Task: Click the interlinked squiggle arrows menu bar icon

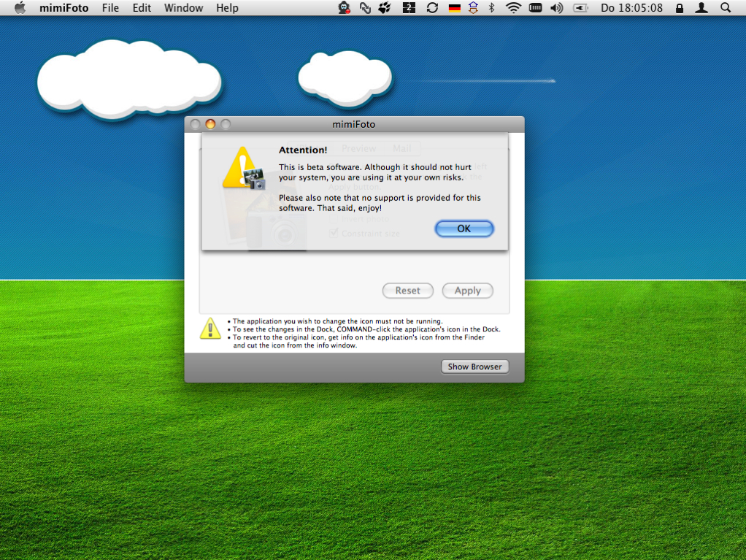Action: click(x=365, y=7)
